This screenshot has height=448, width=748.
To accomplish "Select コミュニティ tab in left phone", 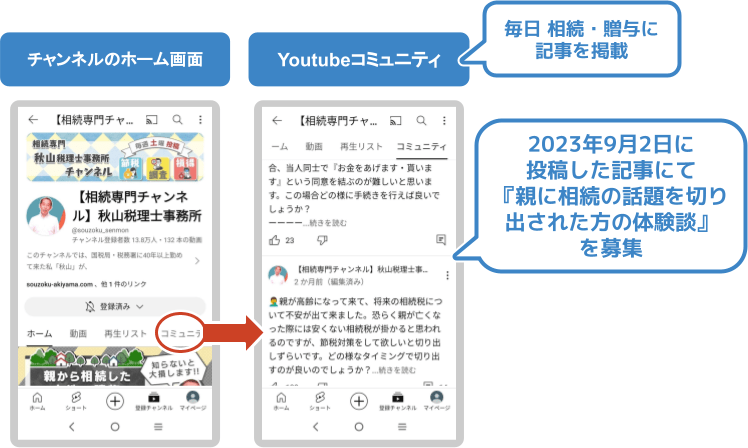I will pyautogui.click(x=180, y=333).
